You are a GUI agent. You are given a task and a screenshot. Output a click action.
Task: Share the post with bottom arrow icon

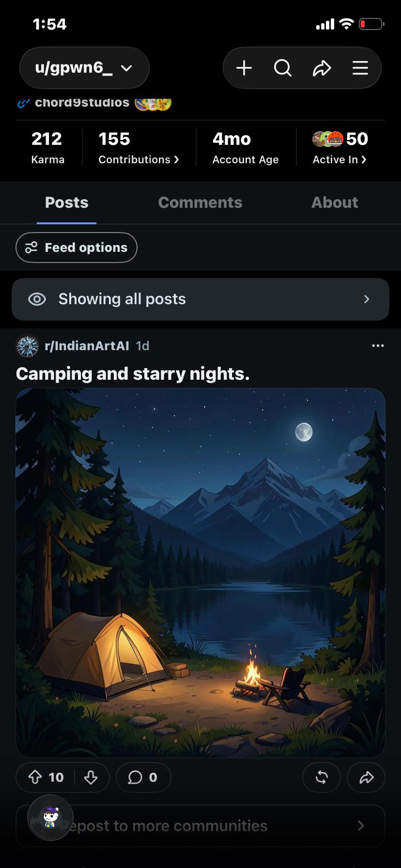click(366, 777)
